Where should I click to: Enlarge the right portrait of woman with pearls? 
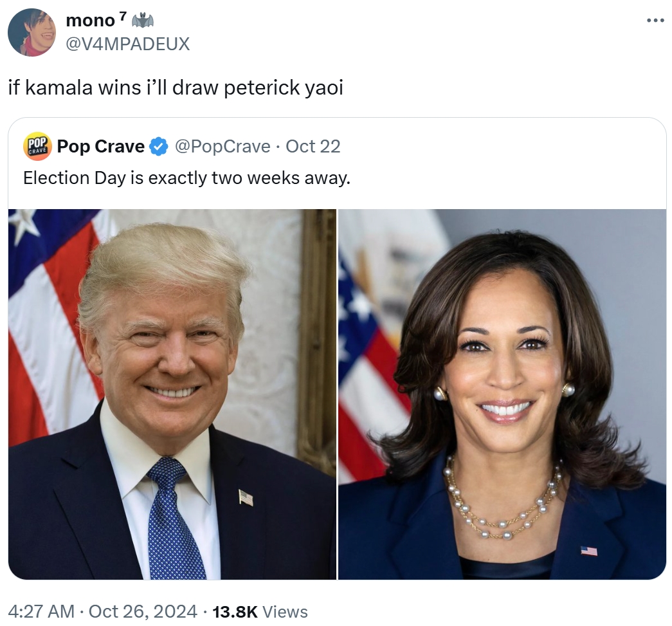pos(502,394)
